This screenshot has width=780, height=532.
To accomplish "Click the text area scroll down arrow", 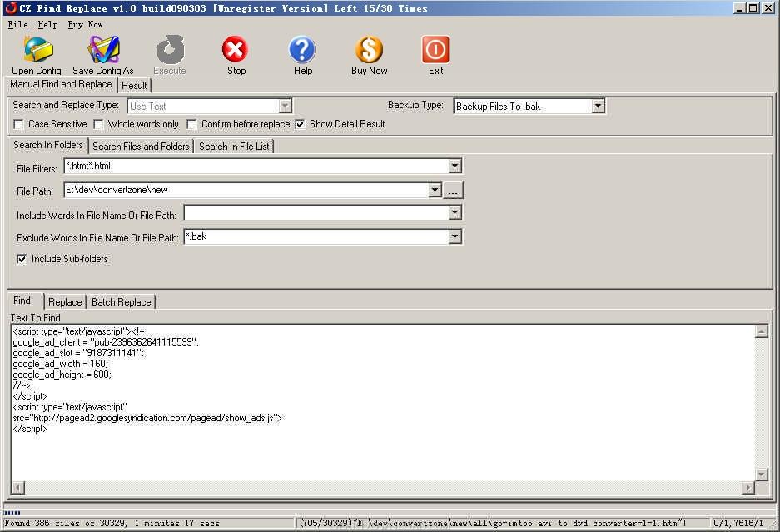I will (761, 475).
